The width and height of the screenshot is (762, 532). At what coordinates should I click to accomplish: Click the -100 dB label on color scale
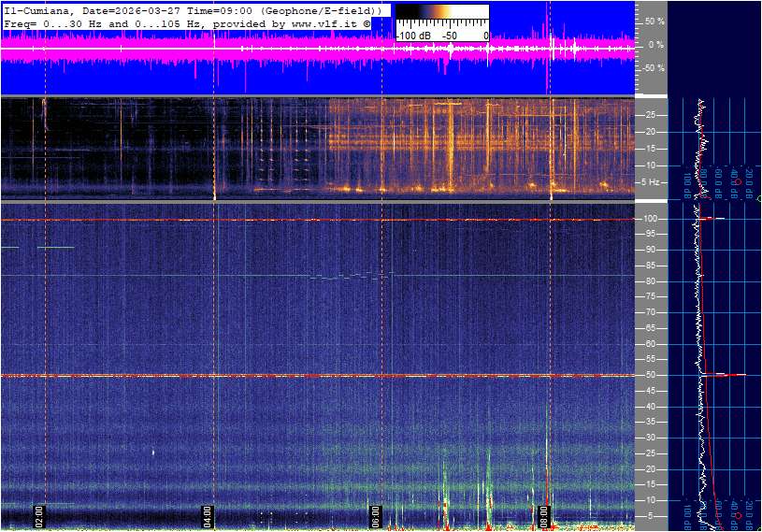click(x=411, y=36)
